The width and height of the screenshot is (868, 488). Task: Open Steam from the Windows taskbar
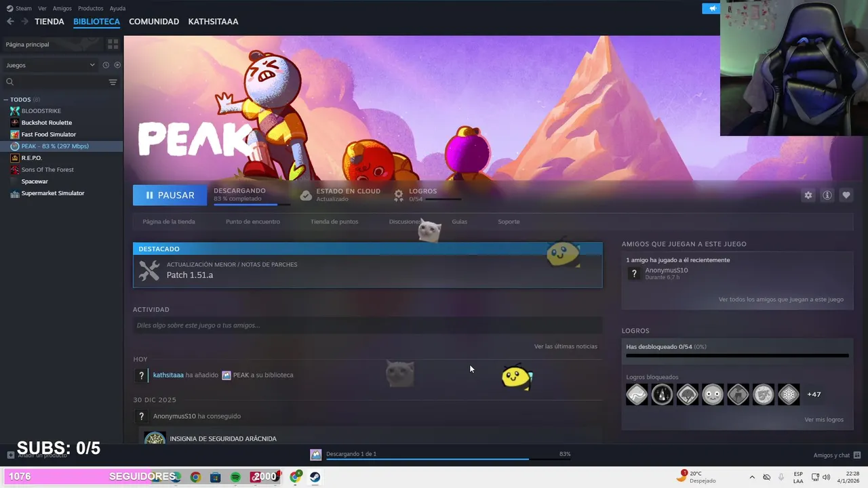pos(315,477)
